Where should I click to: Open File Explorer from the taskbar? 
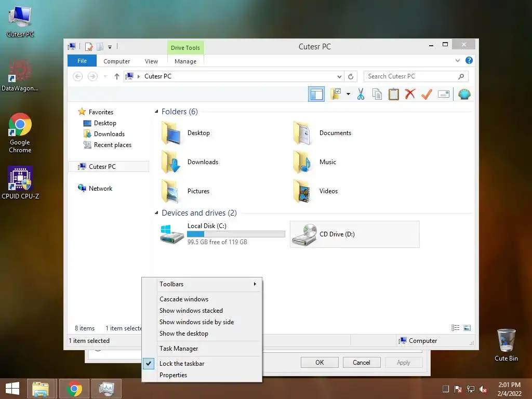(41, 389)
